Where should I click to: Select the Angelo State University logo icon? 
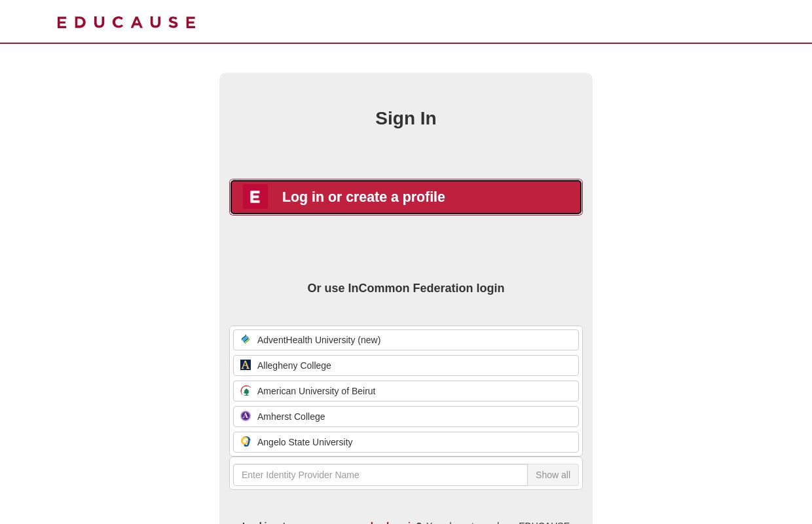pos(246,441)
